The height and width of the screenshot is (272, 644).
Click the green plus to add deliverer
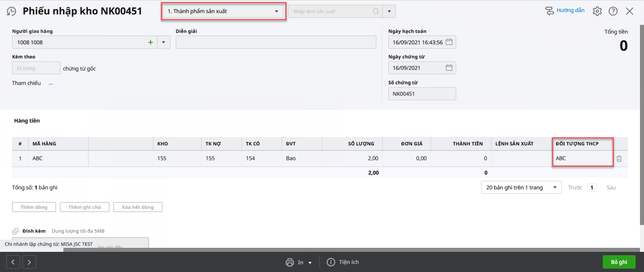coord(151,42)
